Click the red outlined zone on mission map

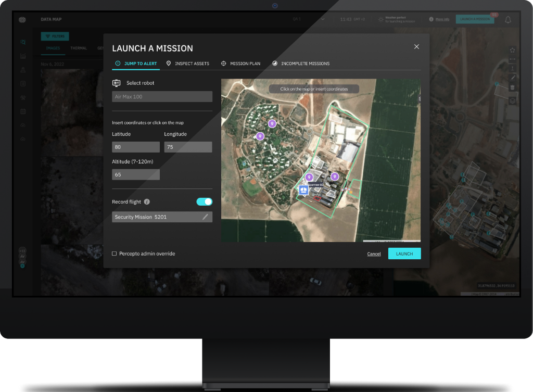[317, 198]
